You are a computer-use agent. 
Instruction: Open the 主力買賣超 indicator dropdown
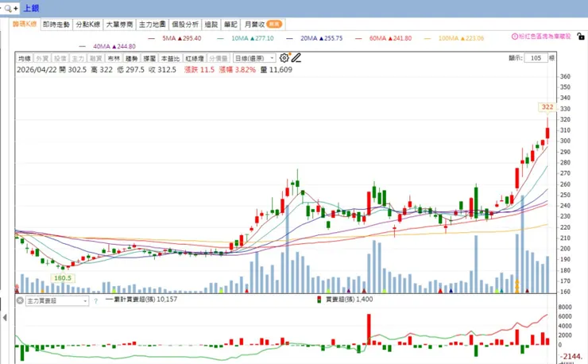coord(57,301)
